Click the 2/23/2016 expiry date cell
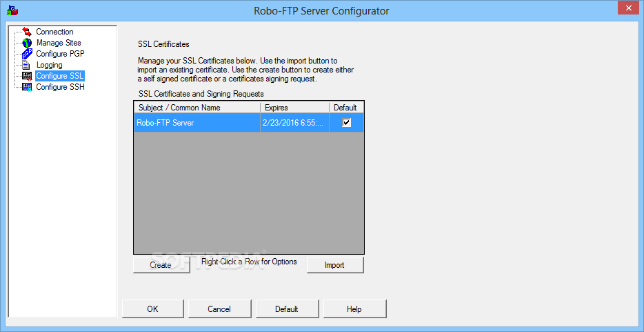The width and height of the screenshot is (644, 332). (x=294, y=122)
